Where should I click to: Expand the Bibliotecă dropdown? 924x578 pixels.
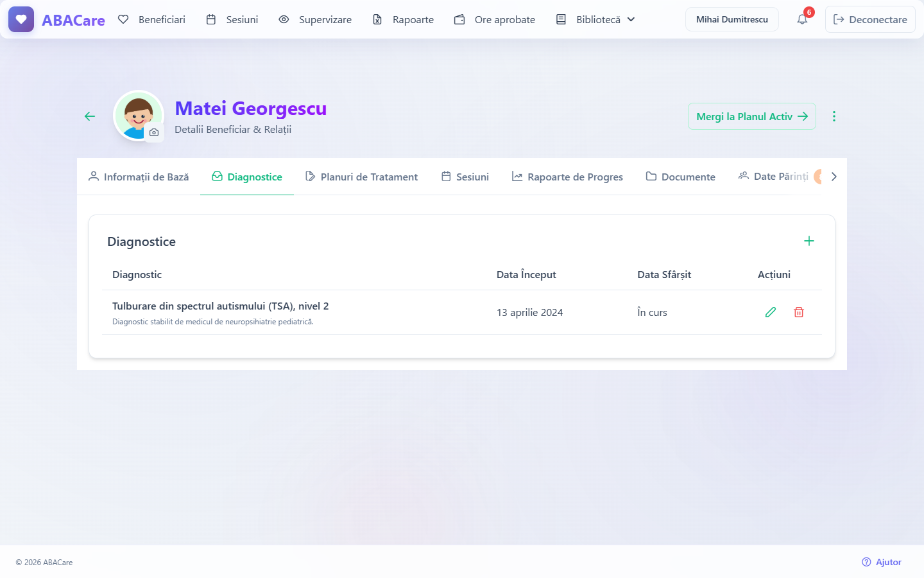pos(595,19)
